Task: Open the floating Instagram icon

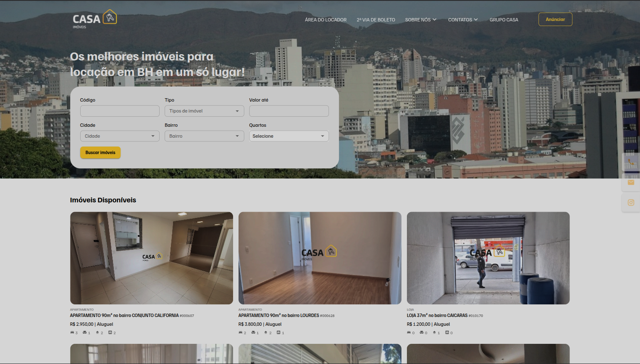Action: pyautogui.click(x=630, y=202)
